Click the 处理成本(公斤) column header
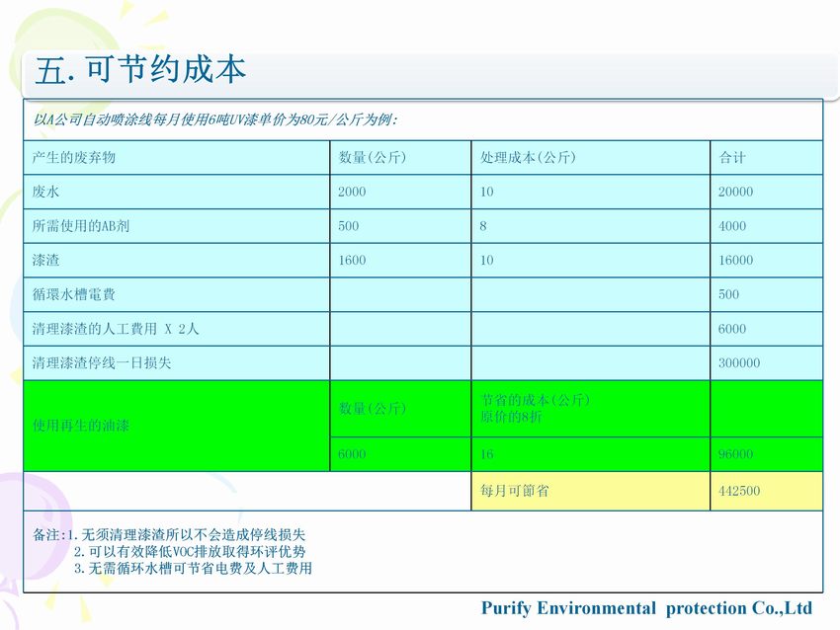This screenshot has width=840, height=630. [x=528, y=158]
